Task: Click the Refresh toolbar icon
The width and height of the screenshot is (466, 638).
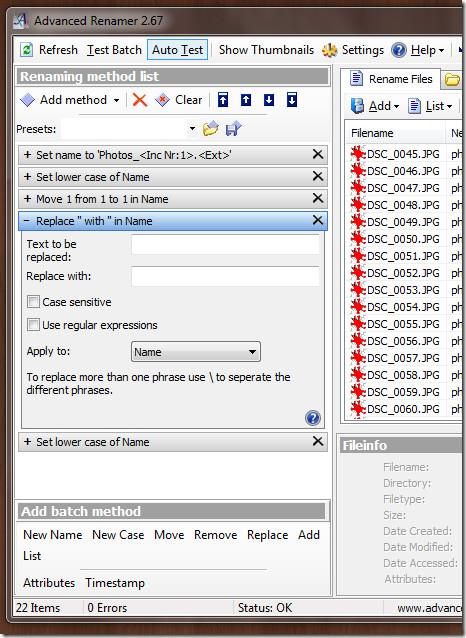Action: [x=27, y=50]
